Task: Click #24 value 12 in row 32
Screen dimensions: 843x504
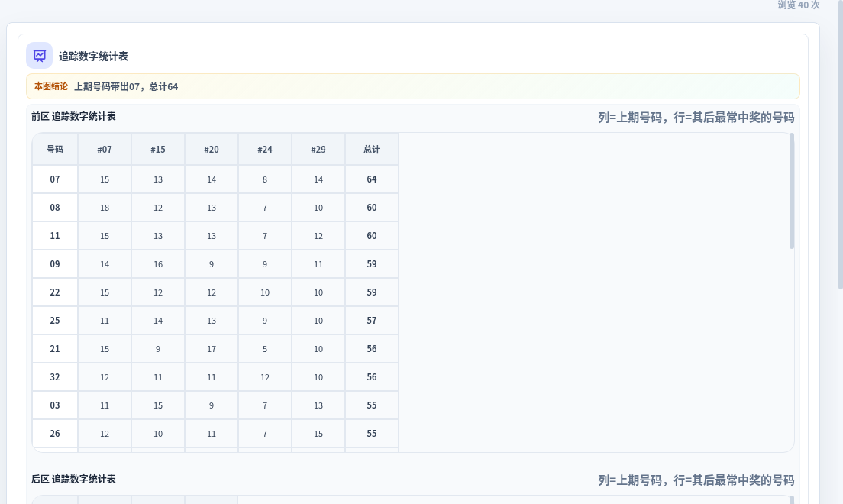Action: [x=265, y=377]
